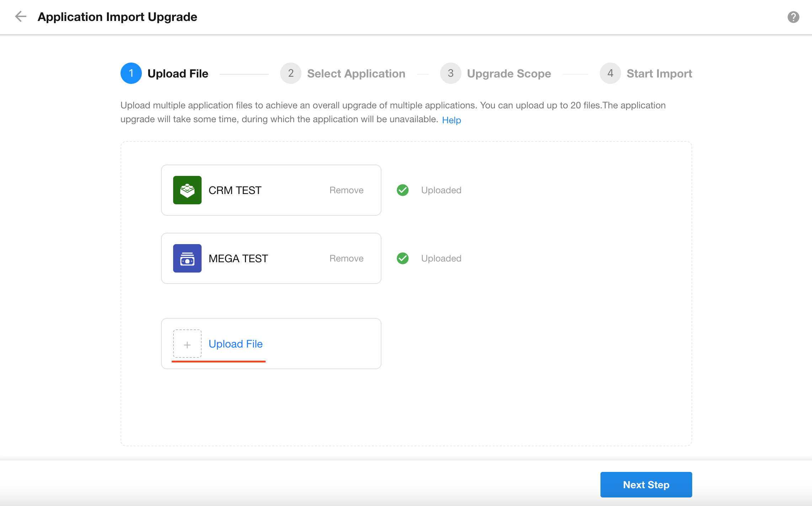Click the blue Upload File link
This screenshot has height=506, width=812.
235,344
